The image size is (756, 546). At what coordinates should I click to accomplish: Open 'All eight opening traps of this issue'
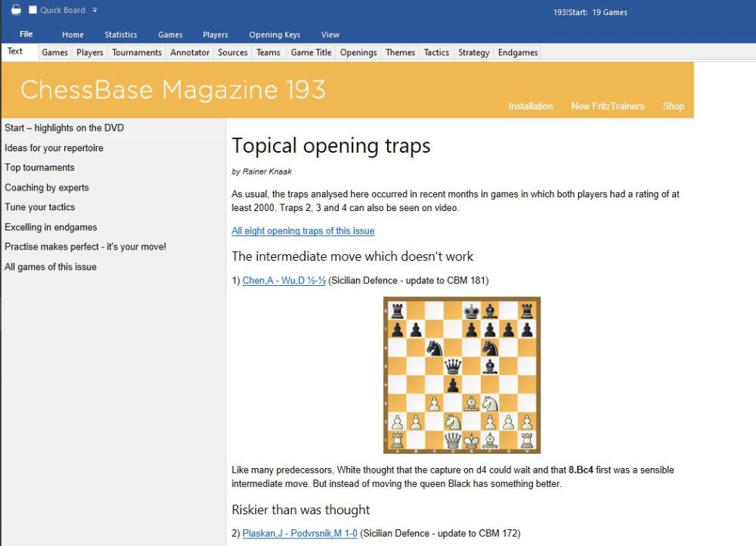[302, 231]
